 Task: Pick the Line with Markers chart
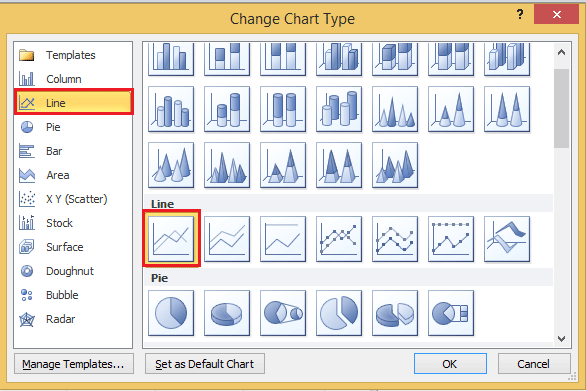click(339, 239)
